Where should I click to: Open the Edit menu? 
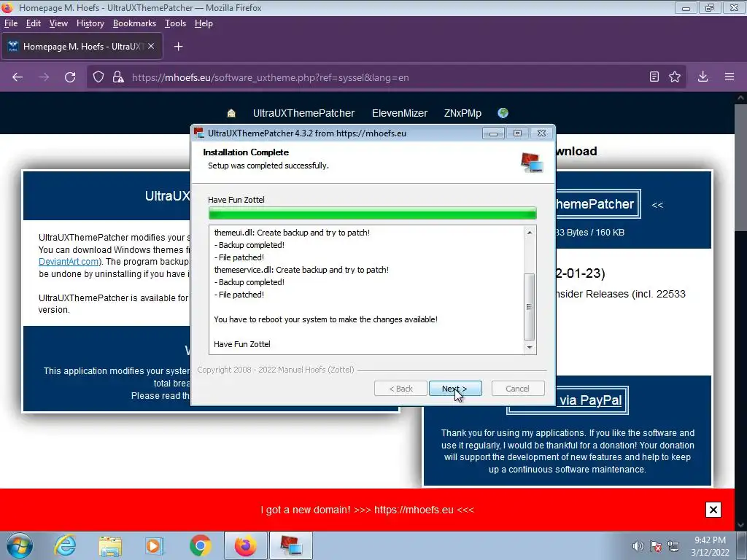pos(34,23)
